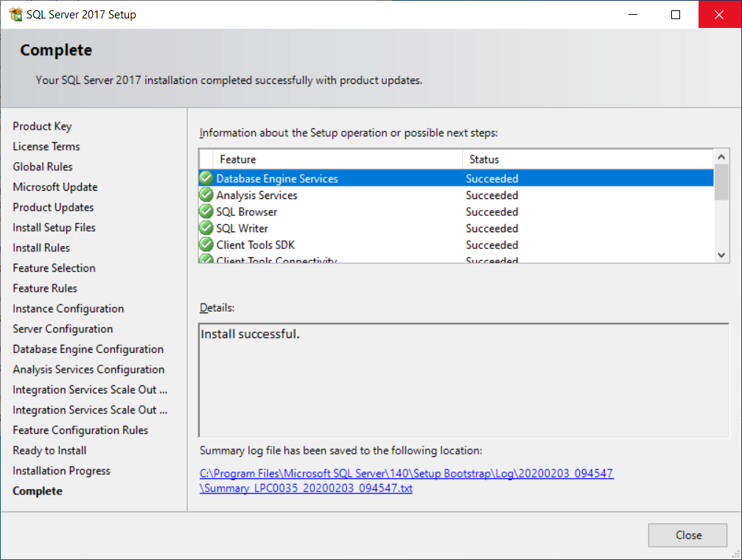Click the checkmark icon for Client Tools SDK
The width and height of the screenshot is (742, 560).
click(x=206, y=245)
